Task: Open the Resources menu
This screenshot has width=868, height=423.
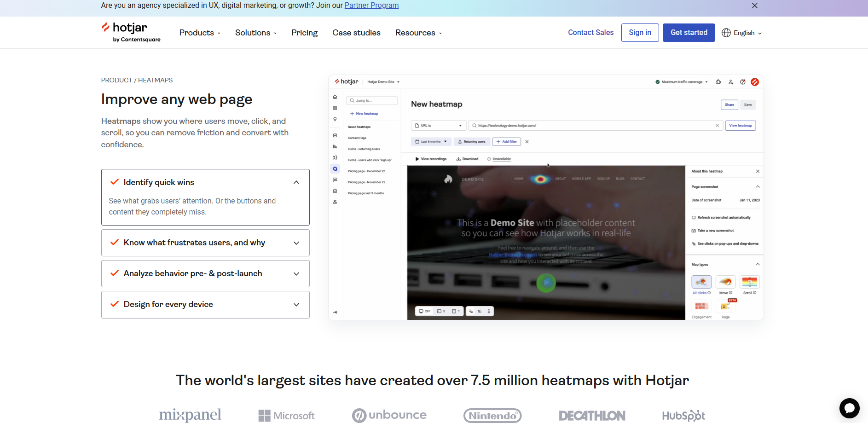Action: point(418,33)
